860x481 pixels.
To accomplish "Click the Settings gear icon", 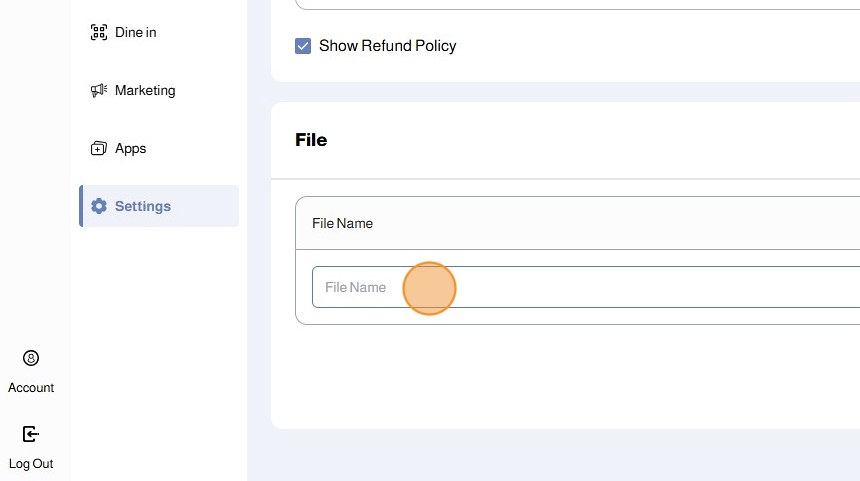I will point(98,206).
